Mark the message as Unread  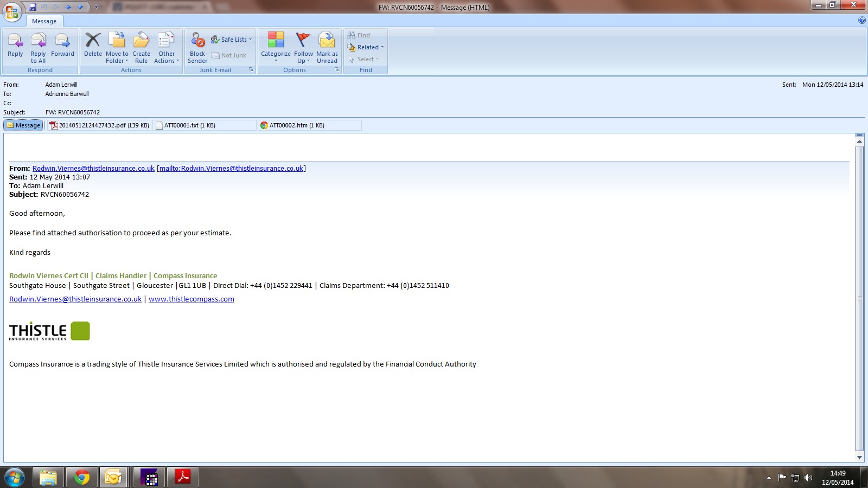[x=327, y=48]
